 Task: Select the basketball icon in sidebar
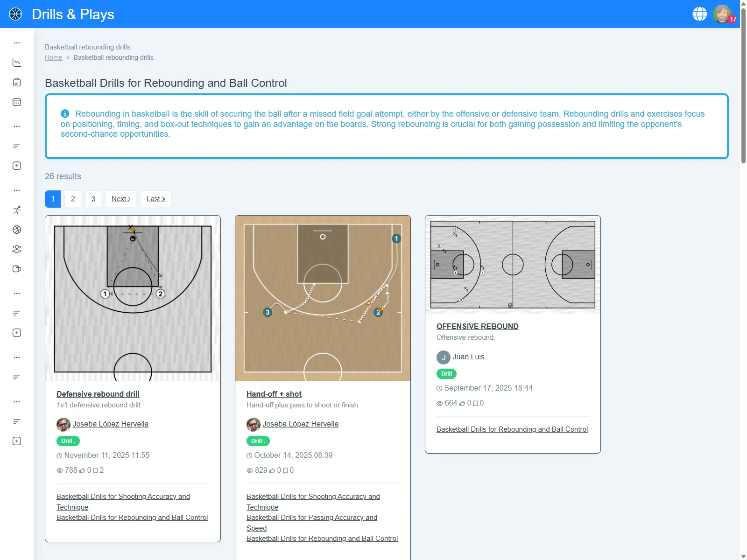(x=17, y=230)
